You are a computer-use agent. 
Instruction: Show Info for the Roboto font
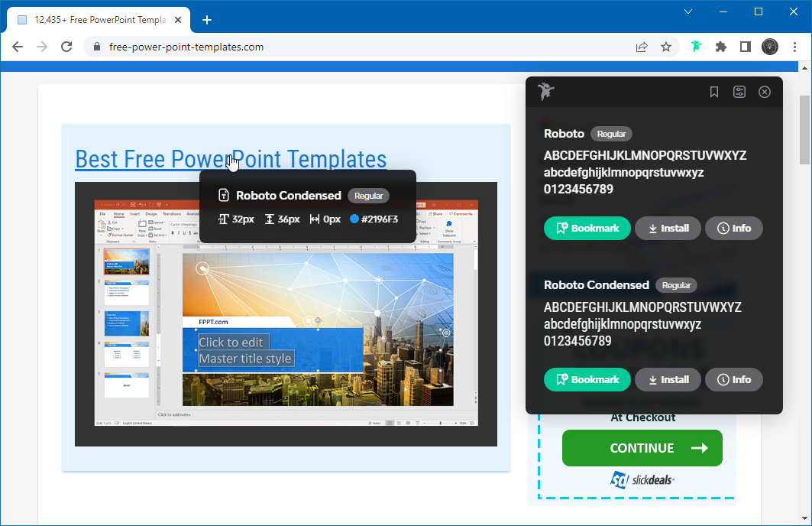(x=733, y=228)
